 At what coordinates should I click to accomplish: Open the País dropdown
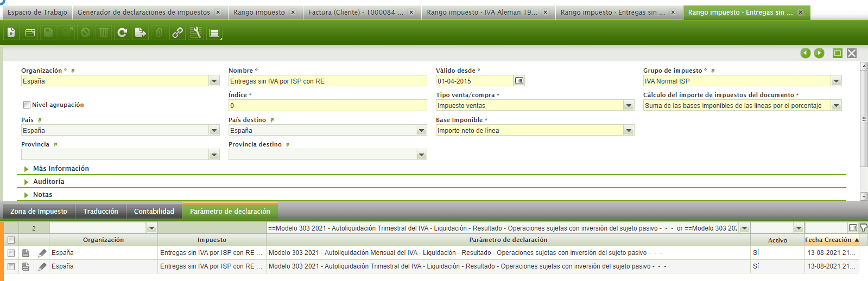(x=214, y=130)
